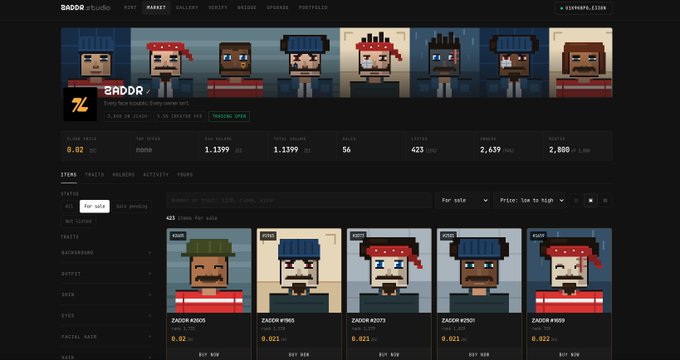Switch to the Traits tab
This screenshot has width=680, height=360.
tap(95, 175)
